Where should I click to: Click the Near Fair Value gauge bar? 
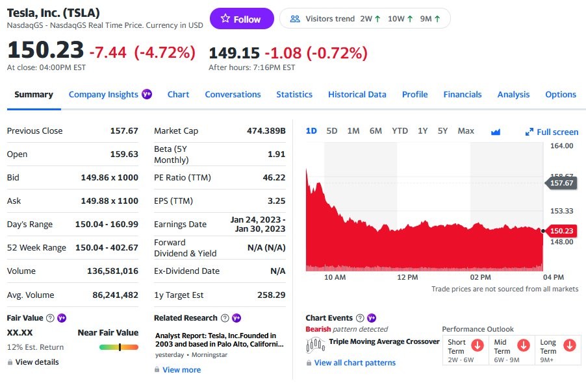pyautogui.click(x=118, y=347)
